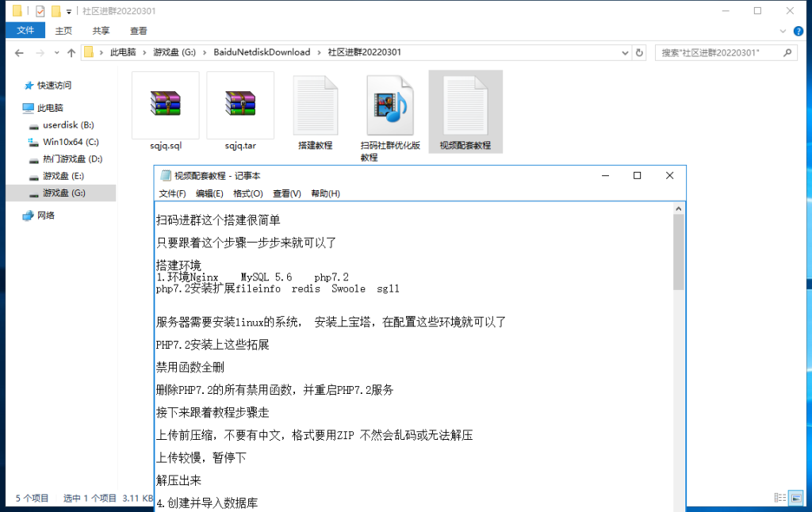Viewport: 812px width, 512px height.
Task: Expand address bar history dropdown
Action: coord(625,53)
